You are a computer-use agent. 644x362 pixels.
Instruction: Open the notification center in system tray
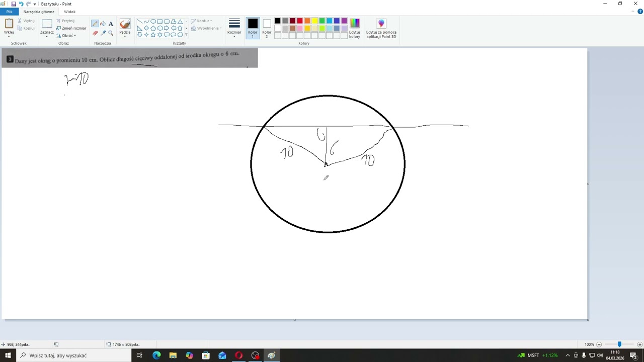(x=633, y=355)
